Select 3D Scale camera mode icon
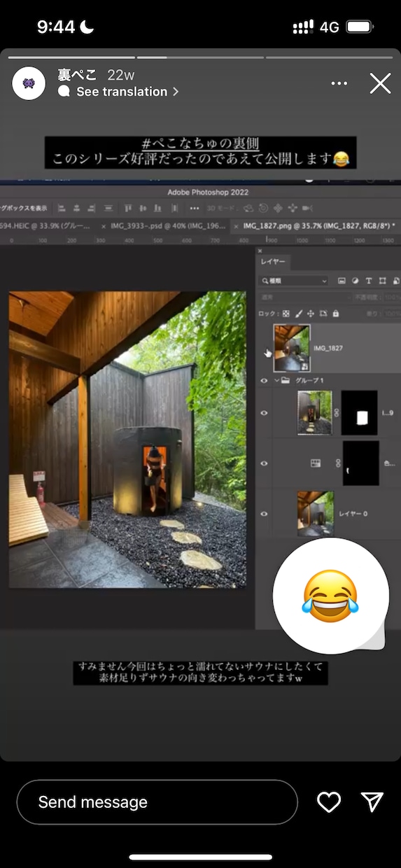 (307, 208)
